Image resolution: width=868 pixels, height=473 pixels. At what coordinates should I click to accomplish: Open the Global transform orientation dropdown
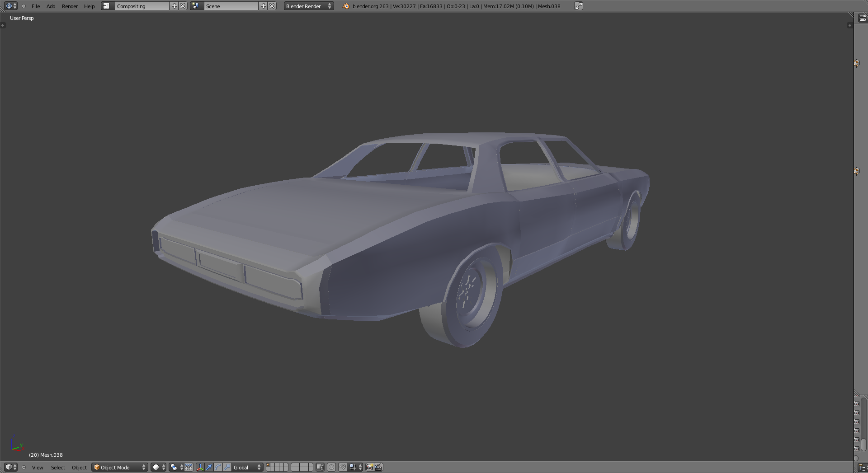click(x=247, y=467)
